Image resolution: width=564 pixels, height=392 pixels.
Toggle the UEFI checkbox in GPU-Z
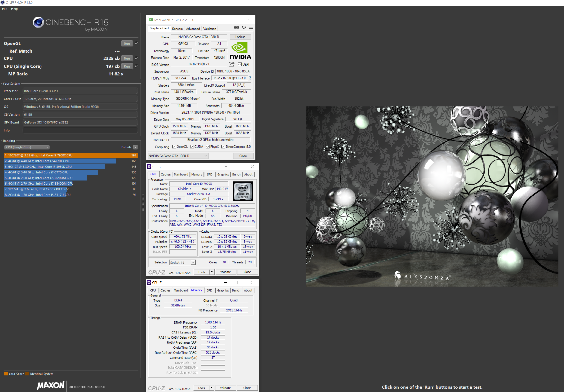click(240, 65)
